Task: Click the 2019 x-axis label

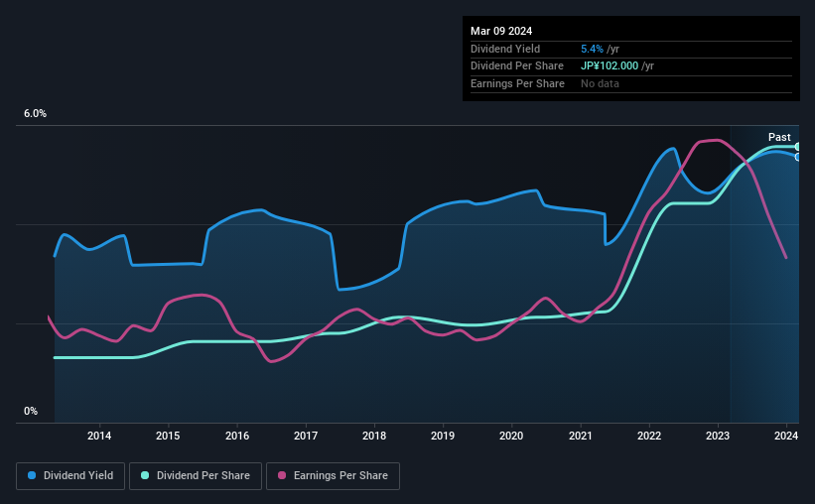Action: point(443,436)
